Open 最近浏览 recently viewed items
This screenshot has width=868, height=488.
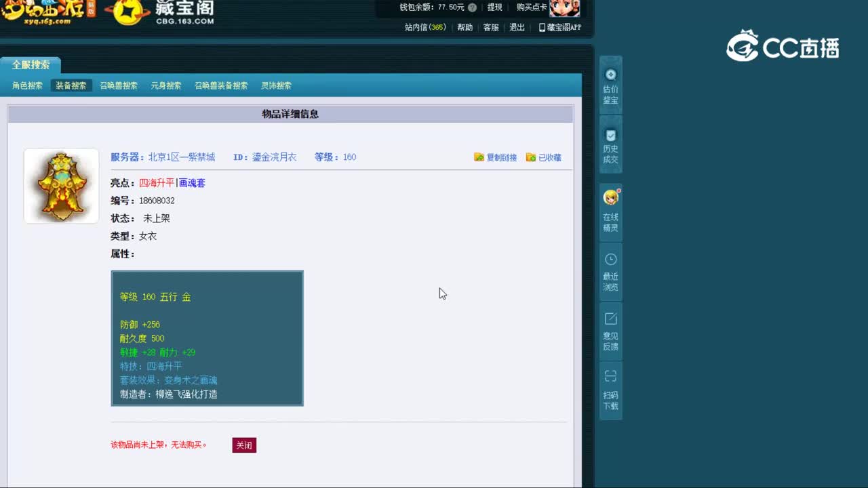tap(610, 271)
